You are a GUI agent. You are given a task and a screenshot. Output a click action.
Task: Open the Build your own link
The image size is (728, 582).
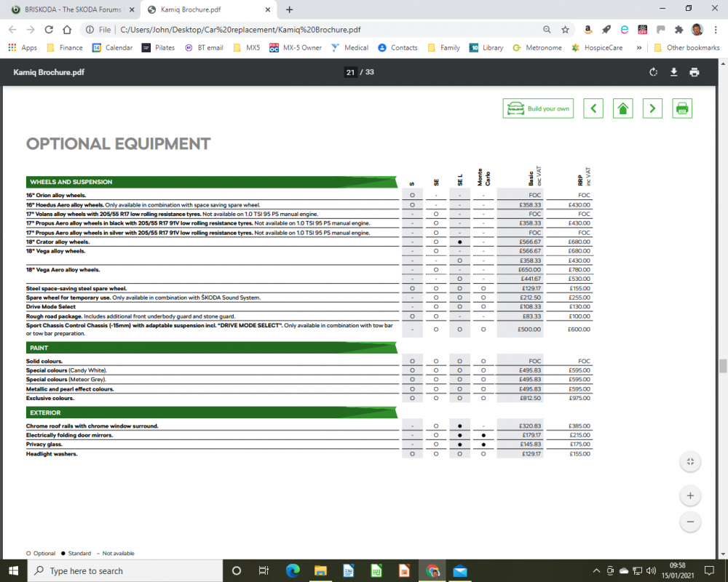(x=538, y=108)
